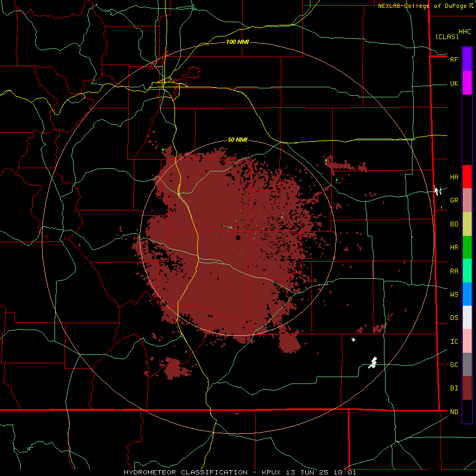
Task: Click the "BI" legend label
Action: click(x=454, y=388)
